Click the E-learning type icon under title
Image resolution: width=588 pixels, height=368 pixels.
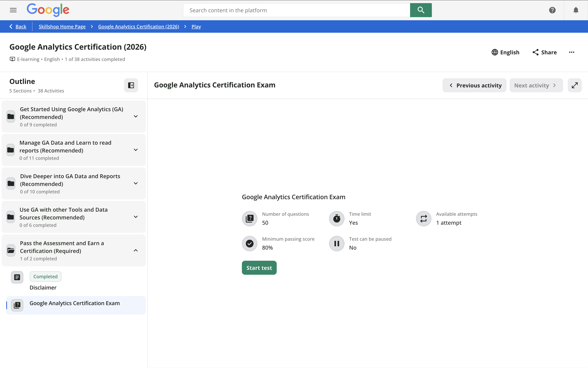(x=12, y=59)
